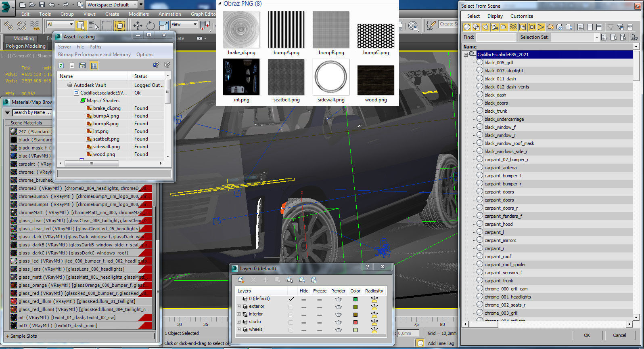The height and width of the screenshot is (349, 644).
Task: Click the Unlink Selection tool
Action: click(x=22, y=25)
